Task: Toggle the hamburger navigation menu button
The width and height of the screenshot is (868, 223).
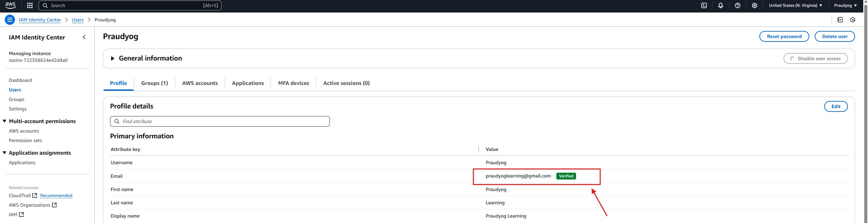Action: pos(10,20)
